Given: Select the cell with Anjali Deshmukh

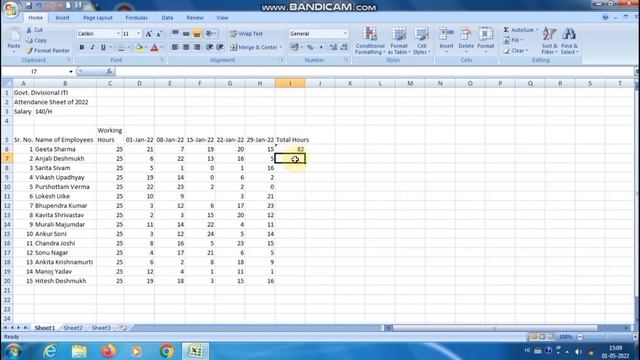Looking at the screenshot, I should (x=65, y=158).
